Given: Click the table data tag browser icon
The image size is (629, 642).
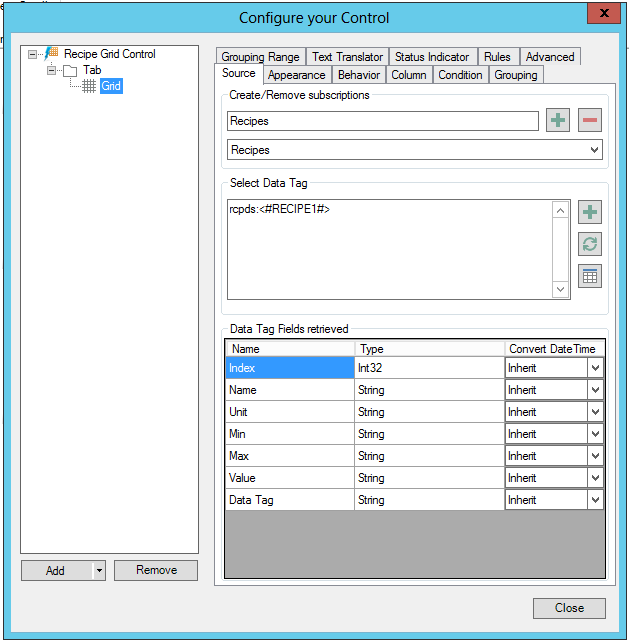Looking at the screenshot, I should click(590, 277).
